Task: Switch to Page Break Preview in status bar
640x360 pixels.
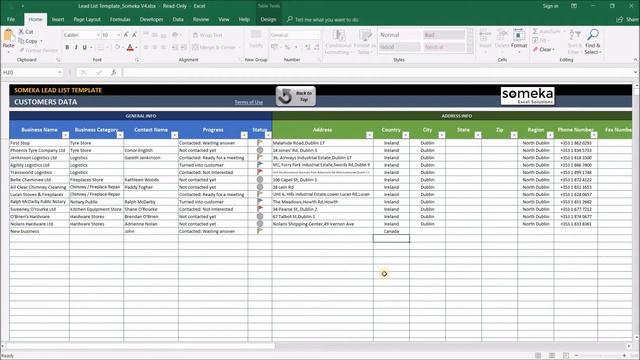Action: 566,356
